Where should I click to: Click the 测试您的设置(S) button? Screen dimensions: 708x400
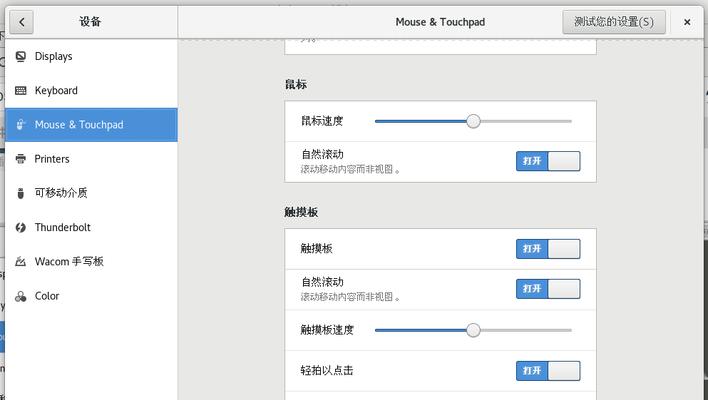(614, 22)
